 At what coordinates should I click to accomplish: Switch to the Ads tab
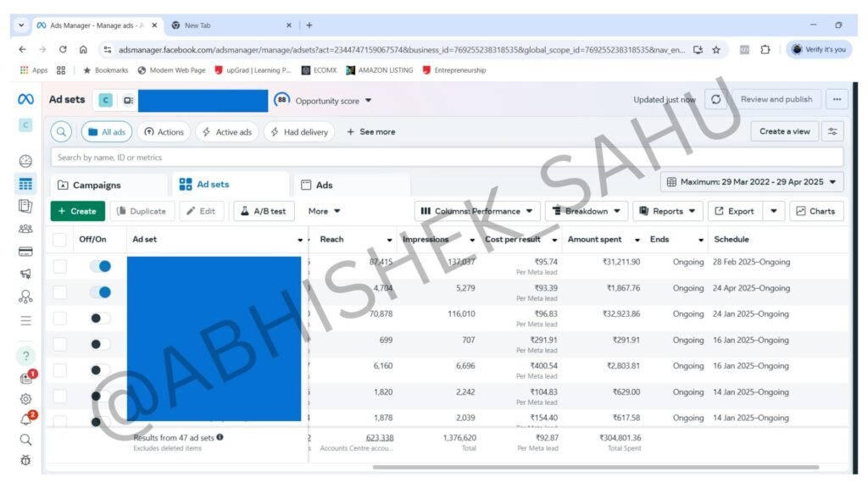pyautogui.click(x=324, y=185)
